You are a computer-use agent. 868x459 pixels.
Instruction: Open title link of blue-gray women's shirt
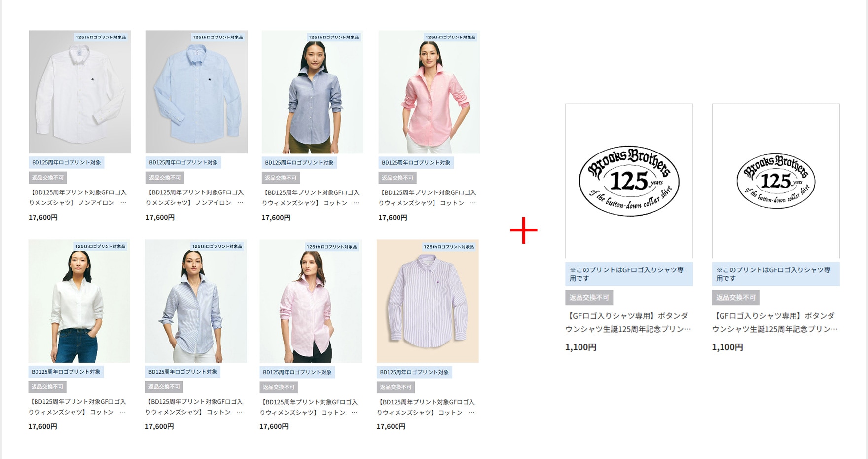click(311, 197)
